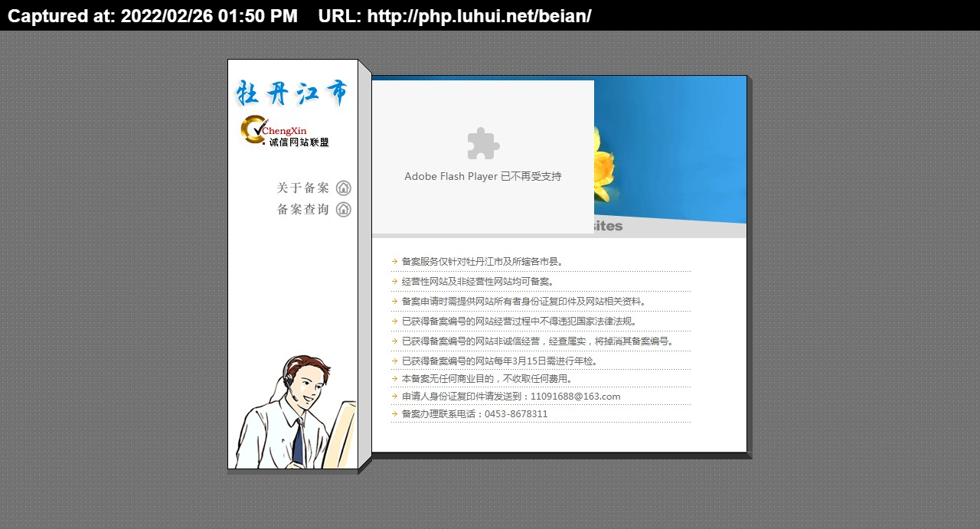Screen dimensions: 980x529
Task: Click the phone number 0453-8678311 line
Action: click(x=475, y=413)
